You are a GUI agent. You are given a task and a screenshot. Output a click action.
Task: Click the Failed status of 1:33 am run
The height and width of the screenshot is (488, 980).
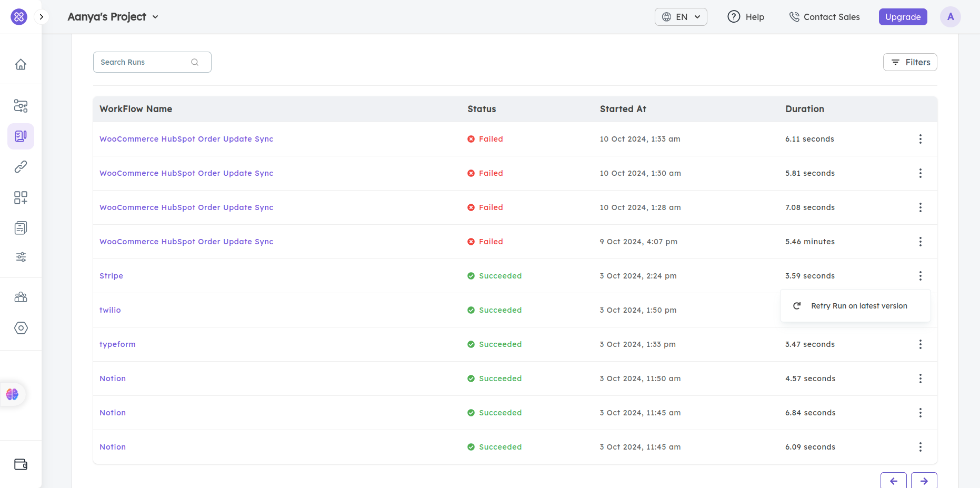(x=485, y=139)
